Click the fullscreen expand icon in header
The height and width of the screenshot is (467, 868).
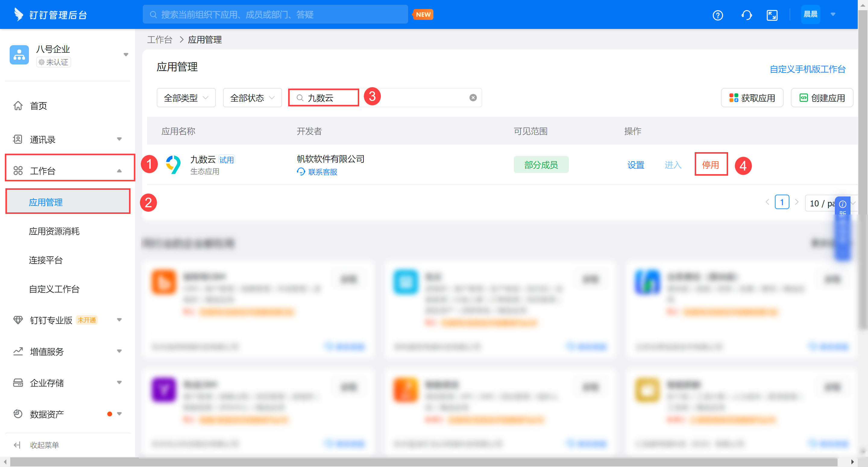tap(772, 15)
